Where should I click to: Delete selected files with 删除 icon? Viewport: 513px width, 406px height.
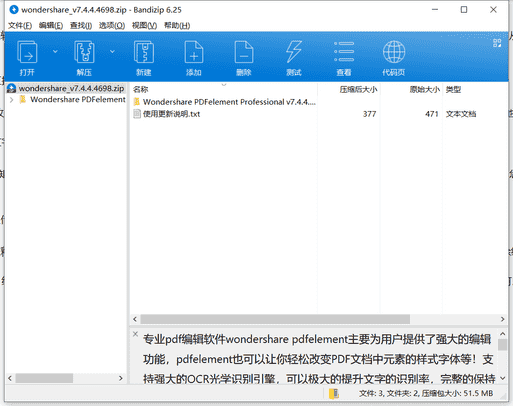click(x=244, y=57)
